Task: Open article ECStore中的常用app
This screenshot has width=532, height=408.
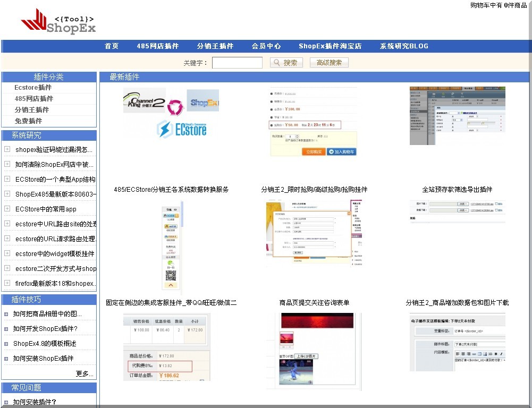Action: (46, 209)
